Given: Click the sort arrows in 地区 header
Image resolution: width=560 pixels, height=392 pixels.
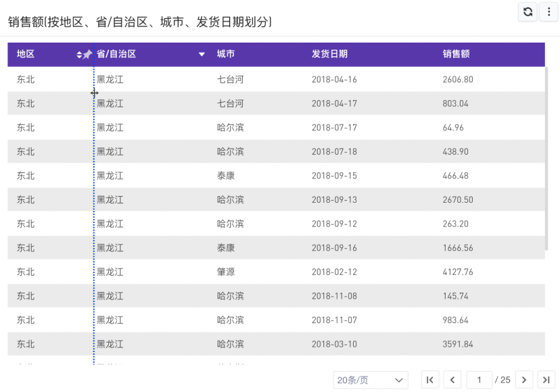Looking at the screenshot, I should (79, 54).
